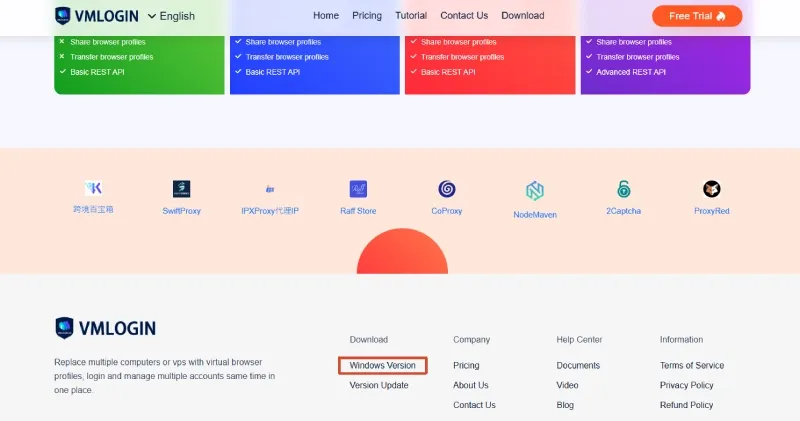Click Basic REST API in the green card

97,72
